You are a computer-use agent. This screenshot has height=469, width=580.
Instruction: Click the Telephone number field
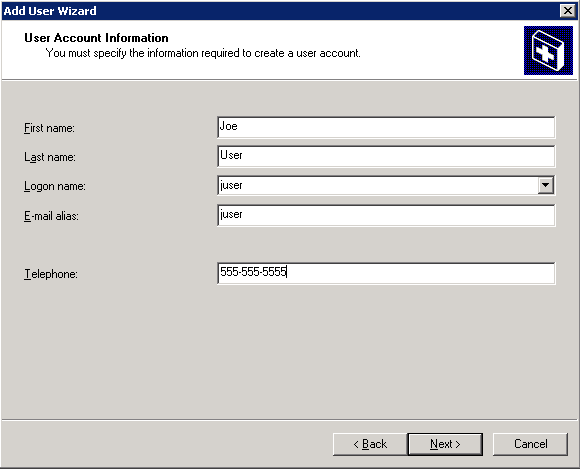[x=386, y=273]
